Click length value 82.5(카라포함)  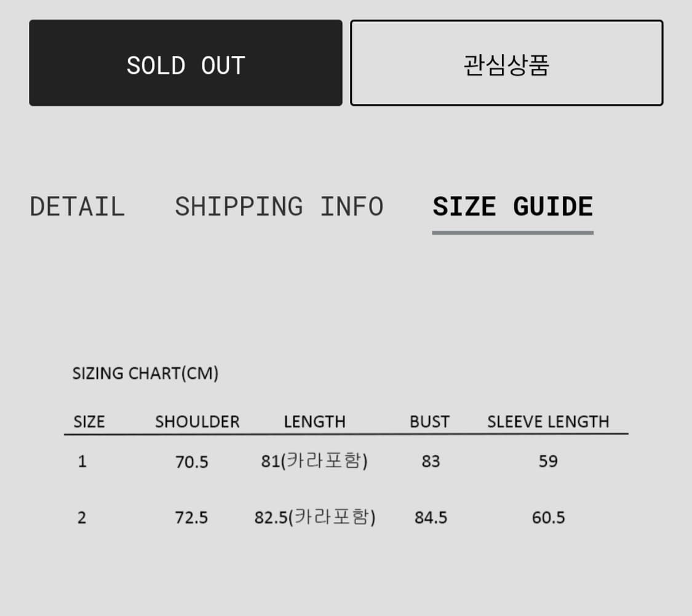pyautogui.click(x=315, y=517)
